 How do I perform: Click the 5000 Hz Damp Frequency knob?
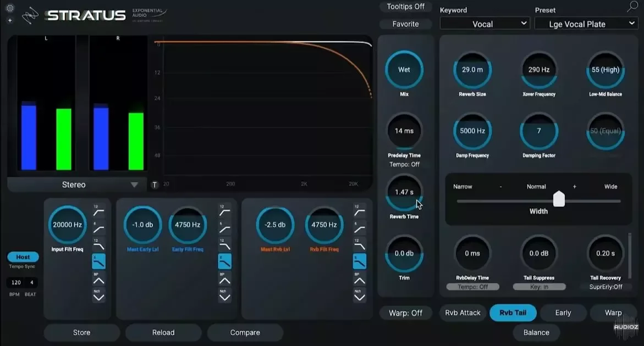pos(472,131)
